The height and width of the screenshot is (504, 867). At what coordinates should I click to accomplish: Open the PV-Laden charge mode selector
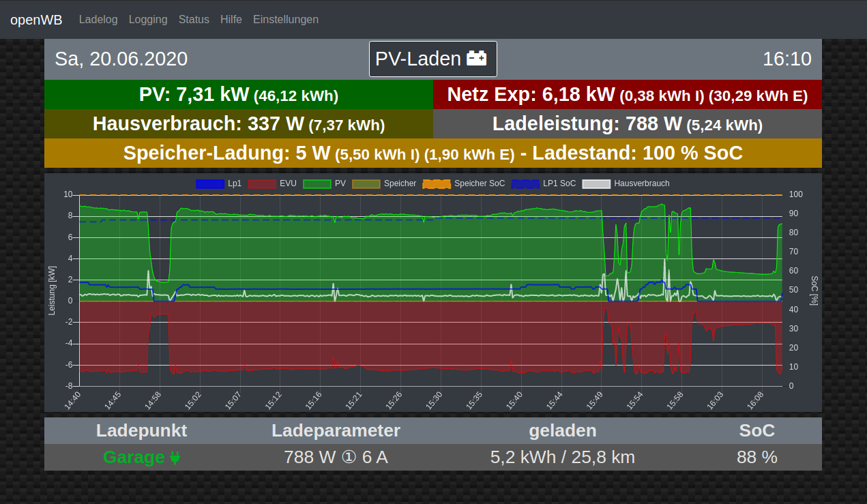432,59
